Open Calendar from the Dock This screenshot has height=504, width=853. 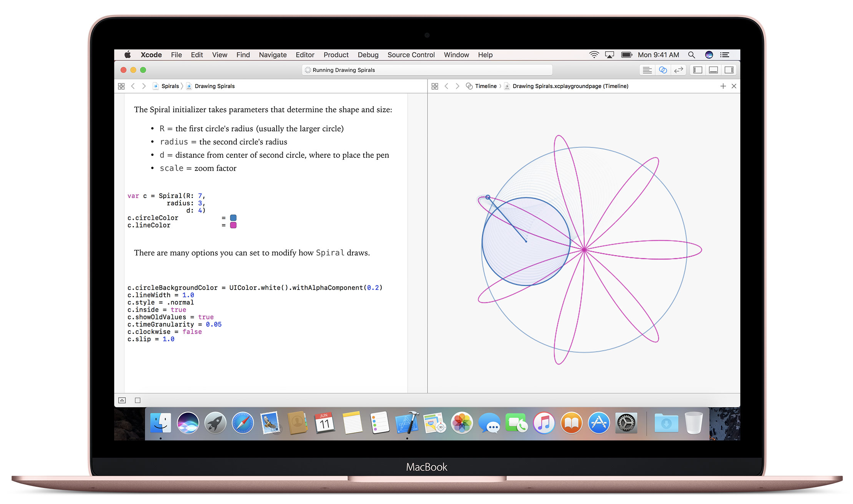[325, 423]
